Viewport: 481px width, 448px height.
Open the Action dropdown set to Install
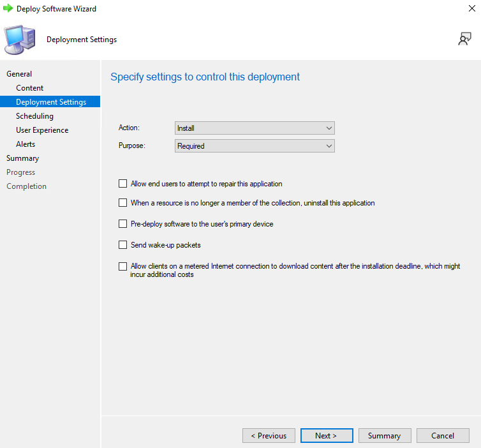[255, 128]
